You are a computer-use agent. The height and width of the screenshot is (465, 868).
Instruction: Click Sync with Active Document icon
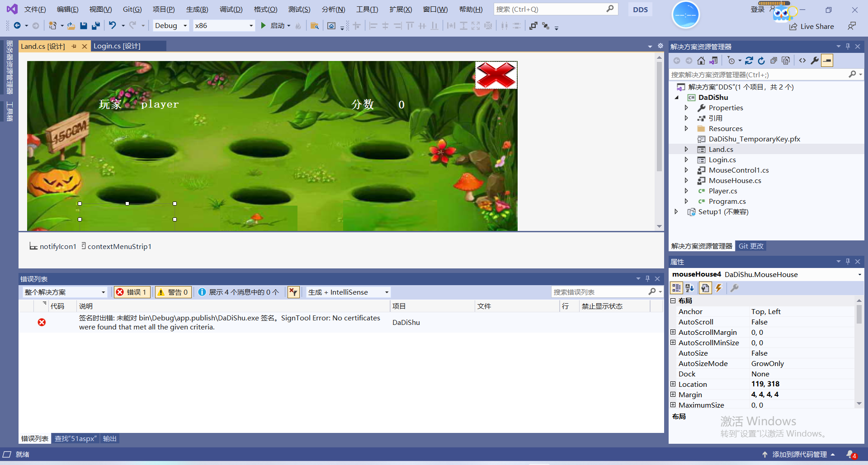point(749,61)
